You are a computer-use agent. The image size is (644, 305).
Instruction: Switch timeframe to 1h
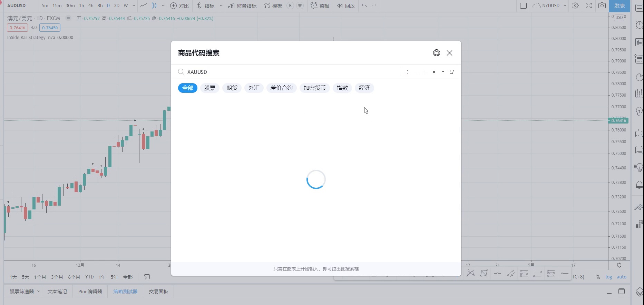[81, 6]
